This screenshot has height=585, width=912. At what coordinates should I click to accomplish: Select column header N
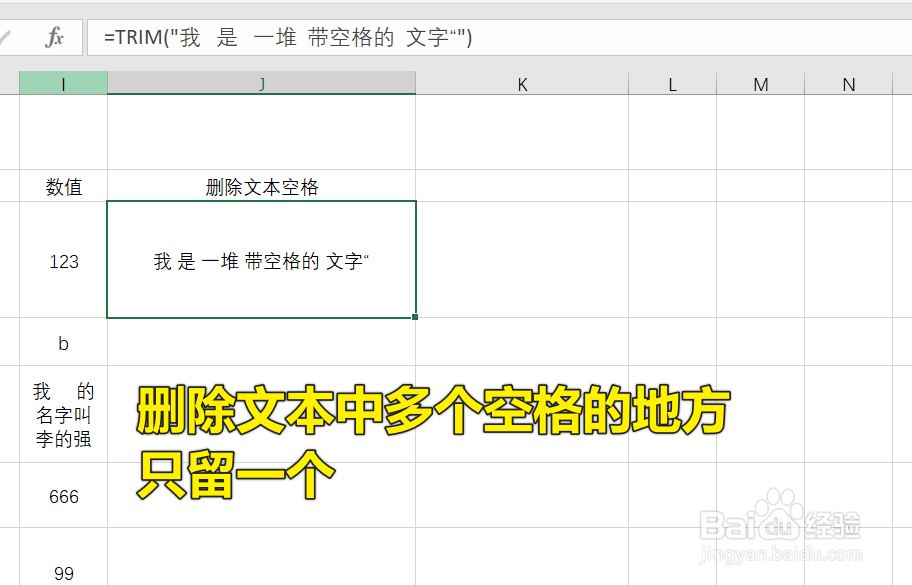point(849,84)
